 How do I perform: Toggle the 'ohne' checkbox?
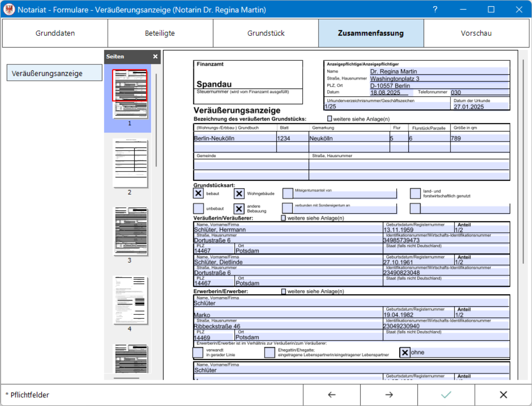[x=405, y=352]
